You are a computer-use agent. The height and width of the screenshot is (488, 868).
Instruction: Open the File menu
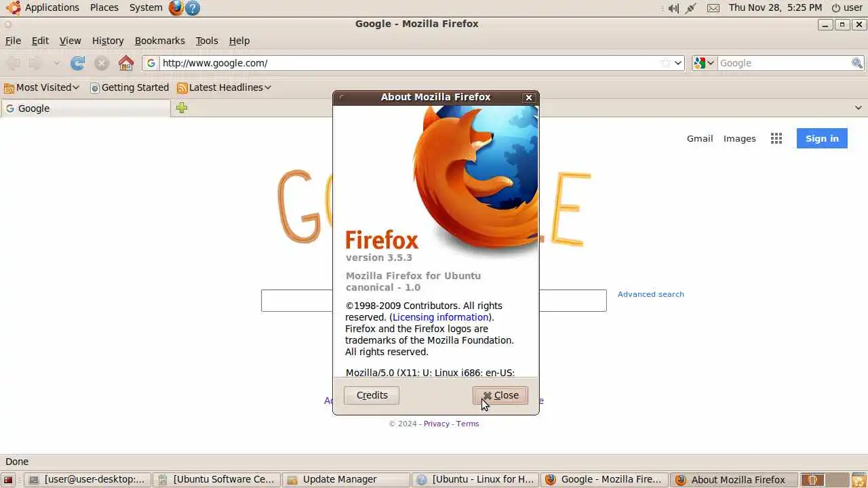[13, 41]
